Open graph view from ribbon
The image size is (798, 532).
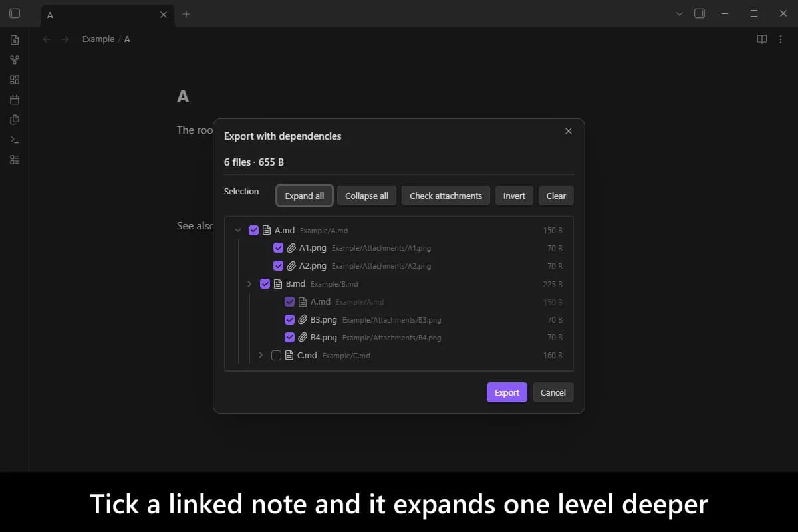coord(15,60)
